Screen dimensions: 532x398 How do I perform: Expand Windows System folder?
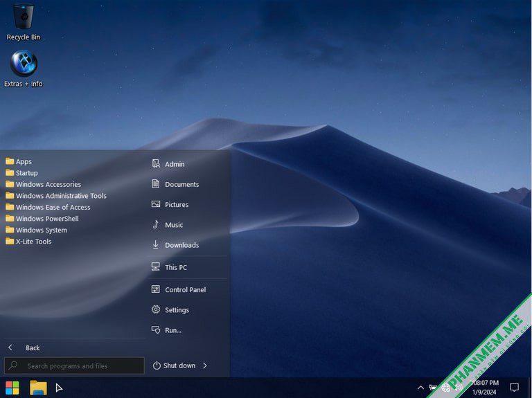pos(36,230)
